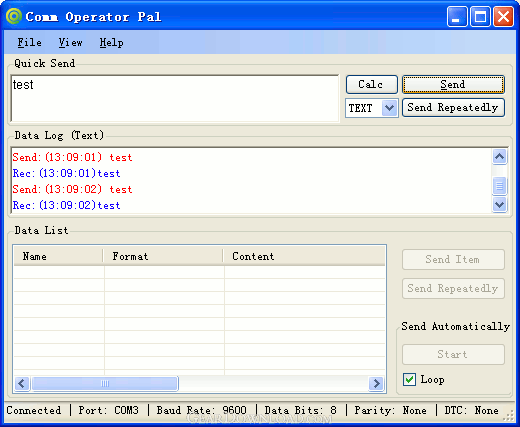Open the File menu
The width and height of the screenshot is (520, 427).
pos(29,43)
